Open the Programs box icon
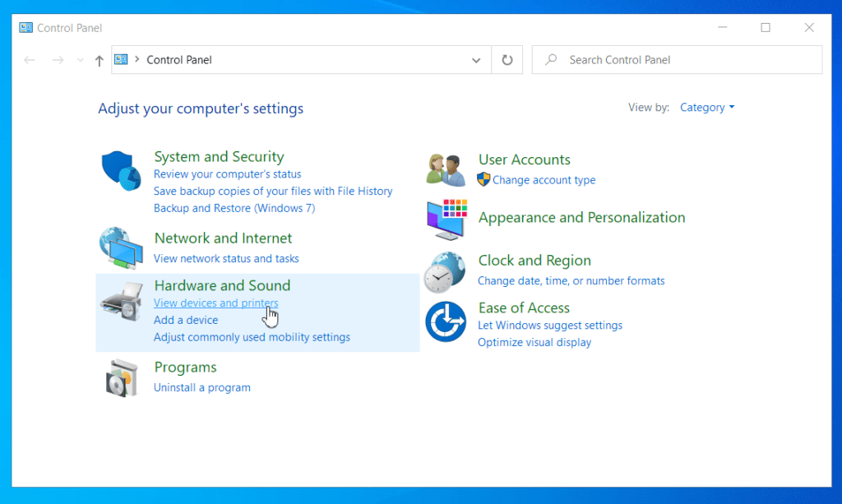Viewport: 842px width, 504px height. [122, 377]
